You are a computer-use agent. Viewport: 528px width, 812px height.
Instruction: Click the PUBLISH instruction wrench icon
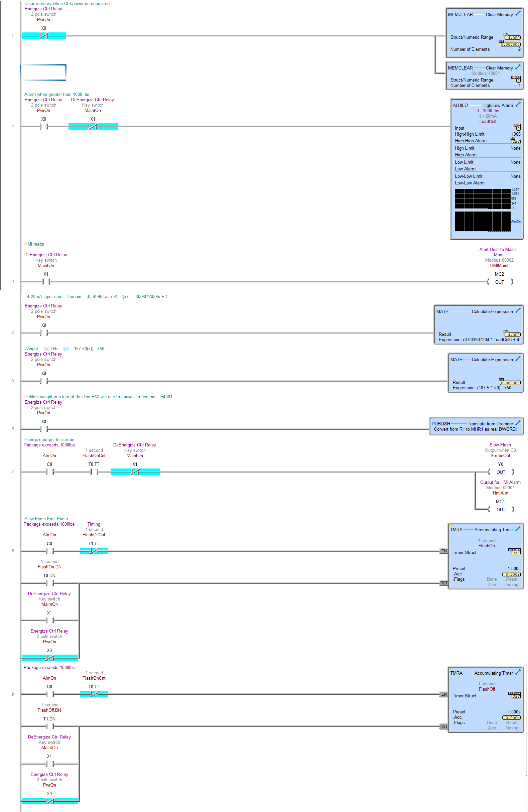coord(518,423)
